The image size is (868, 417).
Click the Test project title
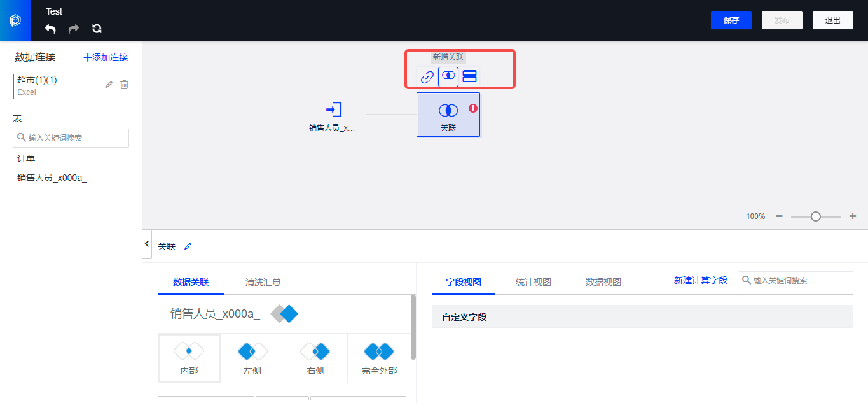(54, 11)
